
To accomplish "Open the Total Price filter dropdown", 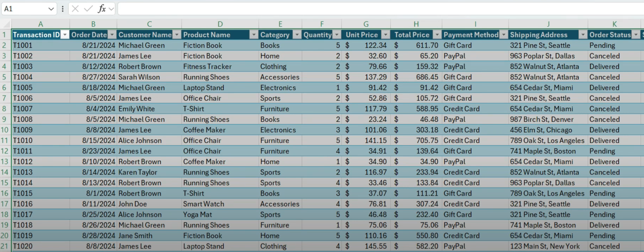I will tap(437, 35).
